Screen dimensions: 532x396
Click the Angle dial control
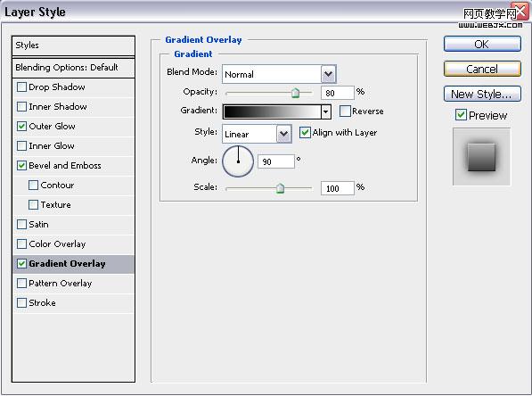(238, 161)
